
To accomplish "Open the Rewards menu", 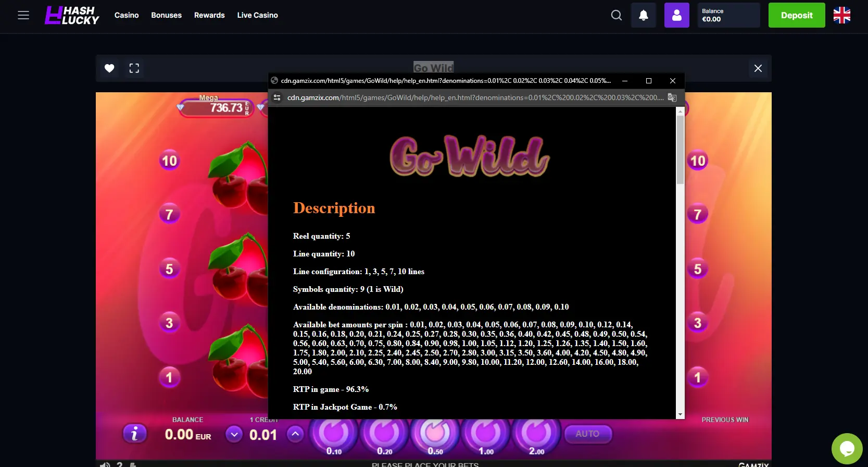I will (x=209, y=15).
